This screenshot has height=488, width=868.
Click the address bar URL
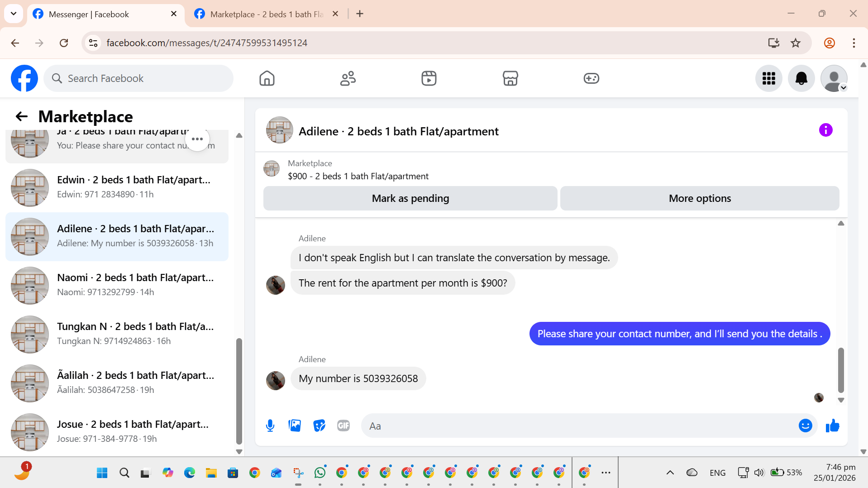pyautogui.click(x=207, y=43)
